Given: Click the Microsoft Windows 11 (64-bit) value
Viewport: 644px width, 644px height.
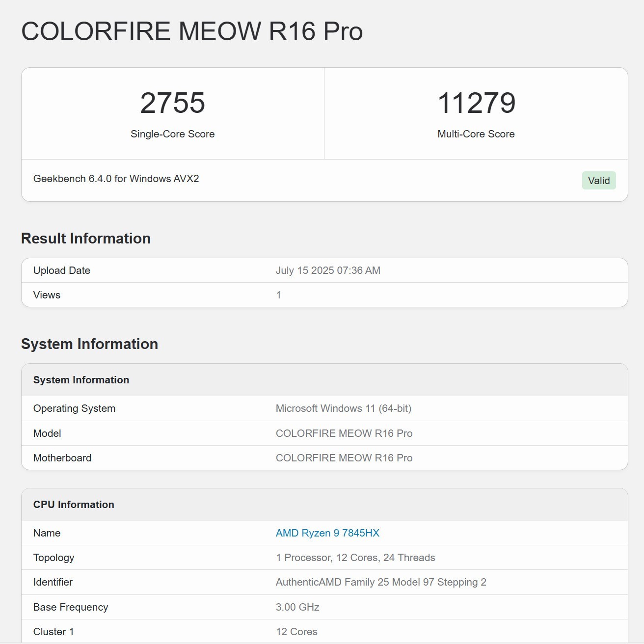Looking at the screenshot, I should coord(344,408).
